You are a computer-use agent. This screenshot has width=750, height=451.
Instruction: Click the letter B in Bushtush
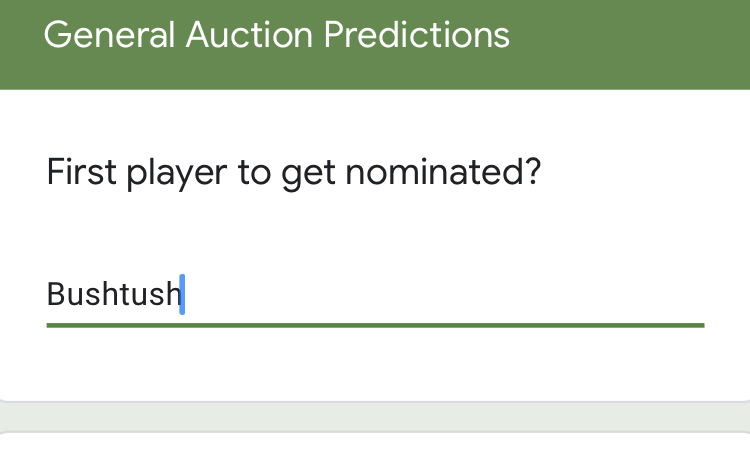(x=56, y=295)
